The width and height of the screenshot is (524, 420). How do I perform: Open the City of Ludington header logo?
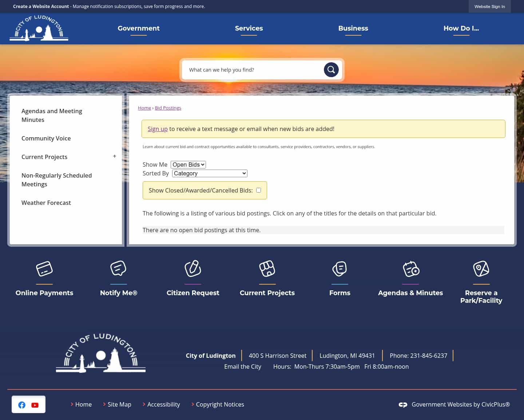coord(39,28)
